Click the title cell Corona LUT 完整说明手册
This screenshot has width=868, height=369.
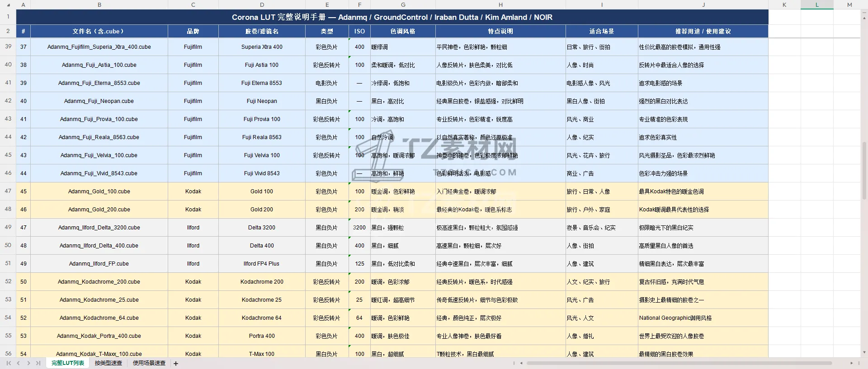392,17
